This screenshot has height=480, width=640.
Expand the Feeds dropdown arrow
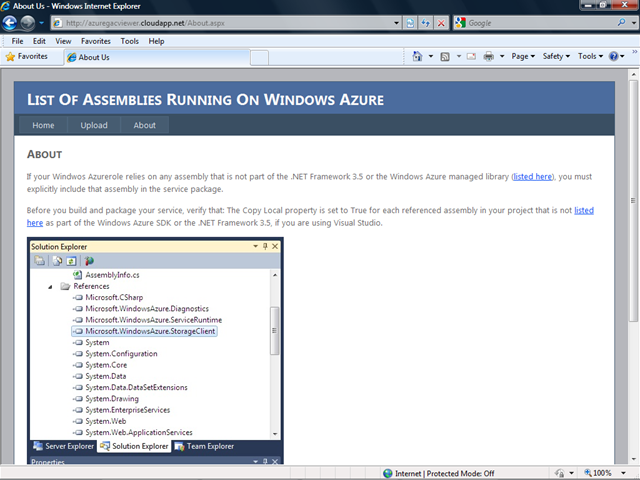point(458,56)
